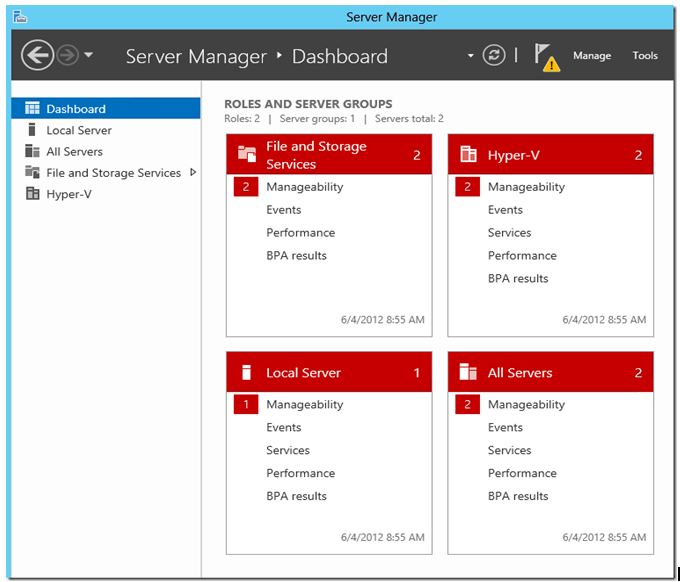
Task: Open Services in the Local Server tile
Action: [288, 451]
